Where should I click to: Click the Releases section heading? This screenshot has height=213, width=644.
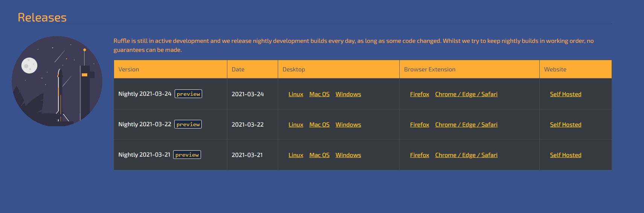pyautogui.click(x=42, y=17)
